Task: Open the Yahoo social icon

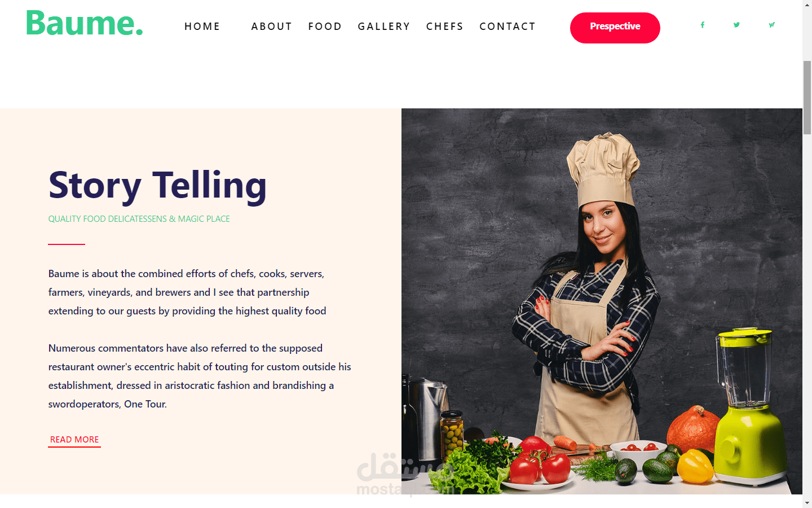Action: pyautogui.click(x=771, y=25)
